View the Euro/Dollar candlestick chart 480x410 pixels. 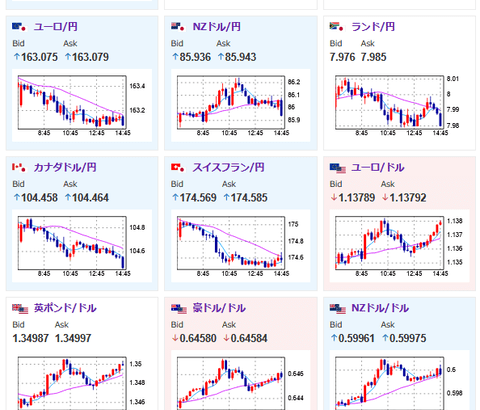399,246
